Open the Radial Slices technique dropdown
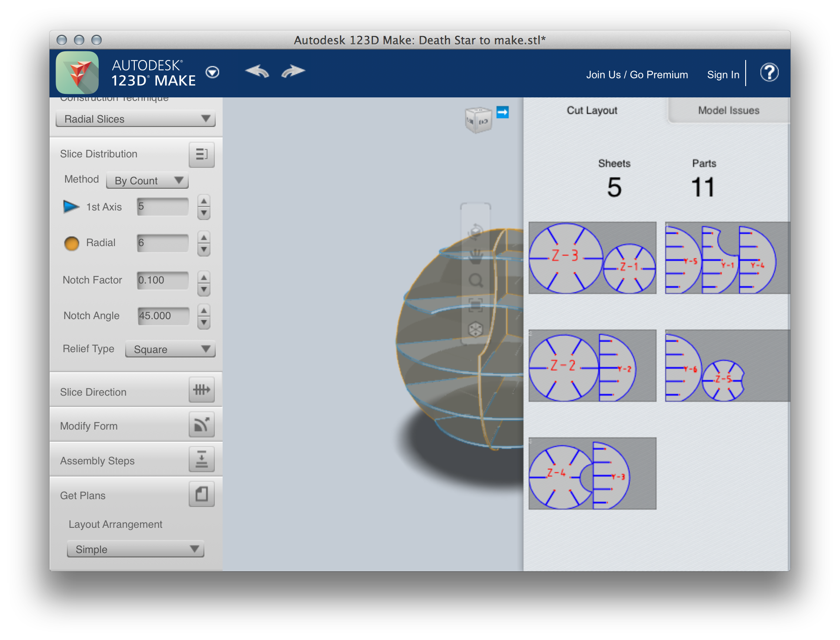 [136, 119]
